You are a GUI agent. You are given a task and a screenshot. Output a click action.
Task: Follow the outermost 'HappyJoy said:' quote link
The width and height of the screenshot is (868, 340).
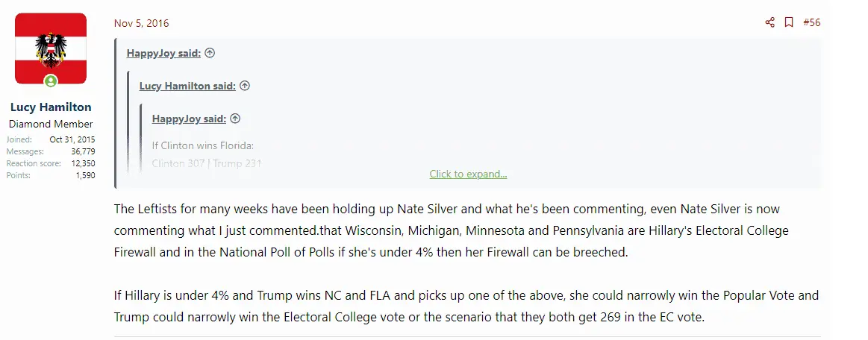coord(164,53)
